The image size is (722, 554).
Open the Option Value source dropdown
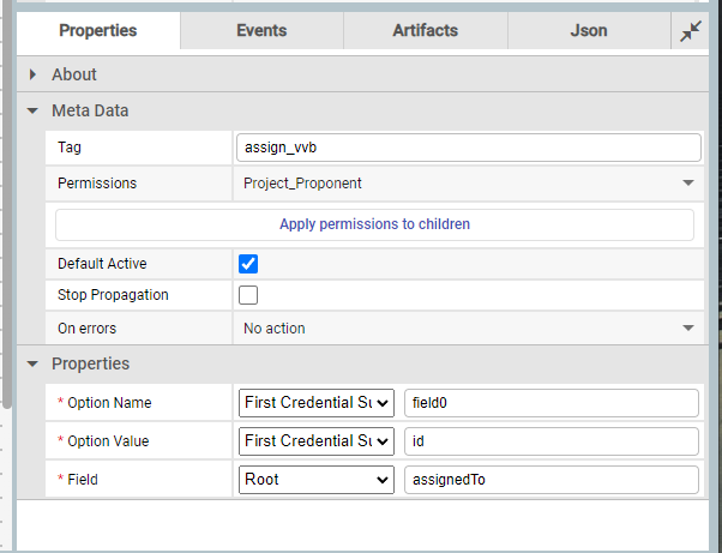317,441
